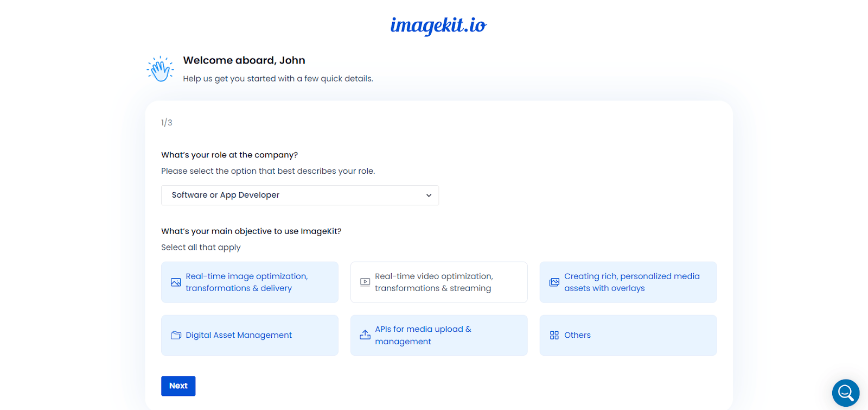Screen dimensions: 868x410
Task: Click the Welcome aboard, John heading
Action: 244,60
